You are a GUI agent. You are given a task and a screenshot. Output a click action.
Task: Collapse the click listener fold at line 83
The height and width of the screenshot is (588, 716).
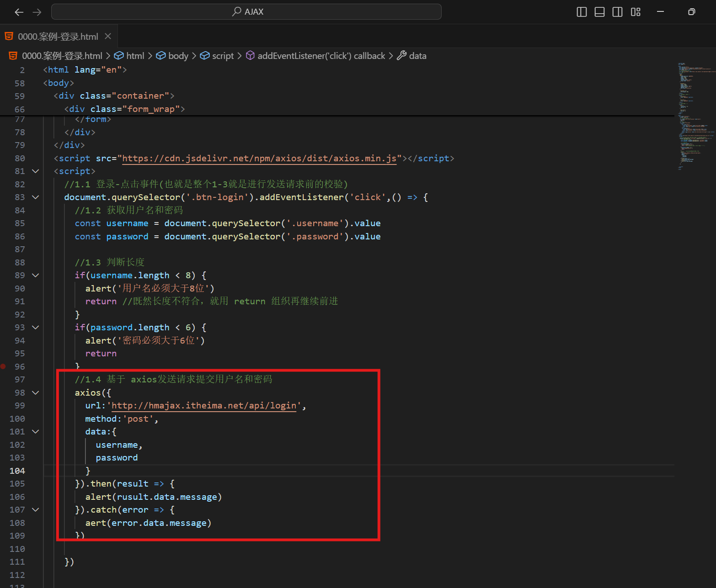pos(35,197)
